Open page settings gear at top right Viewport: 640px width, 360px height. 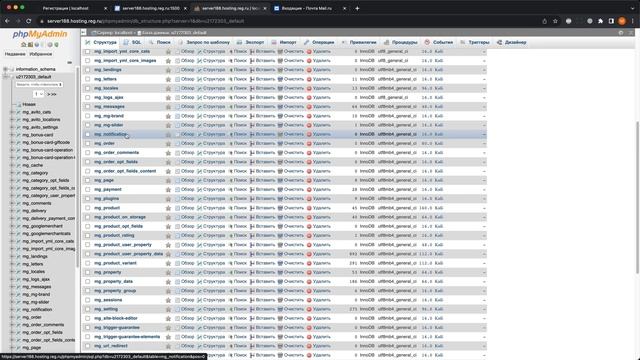(621, 33)
